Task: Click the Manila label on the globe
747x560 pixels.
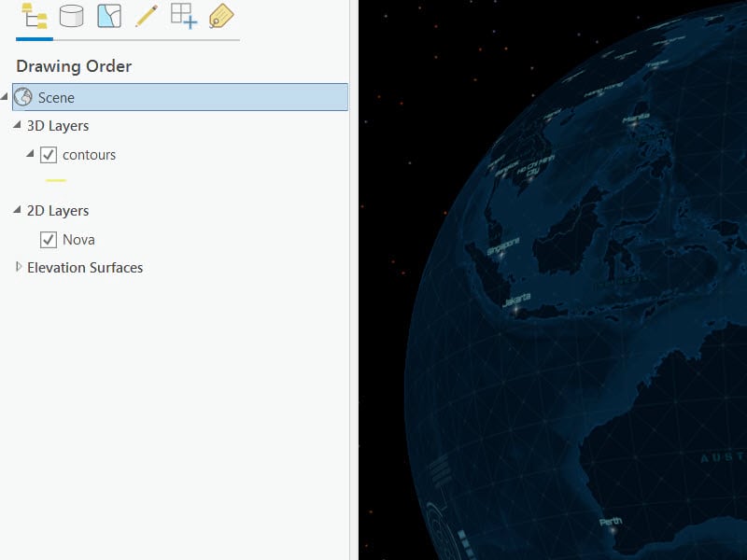Action: pos(636,118)
